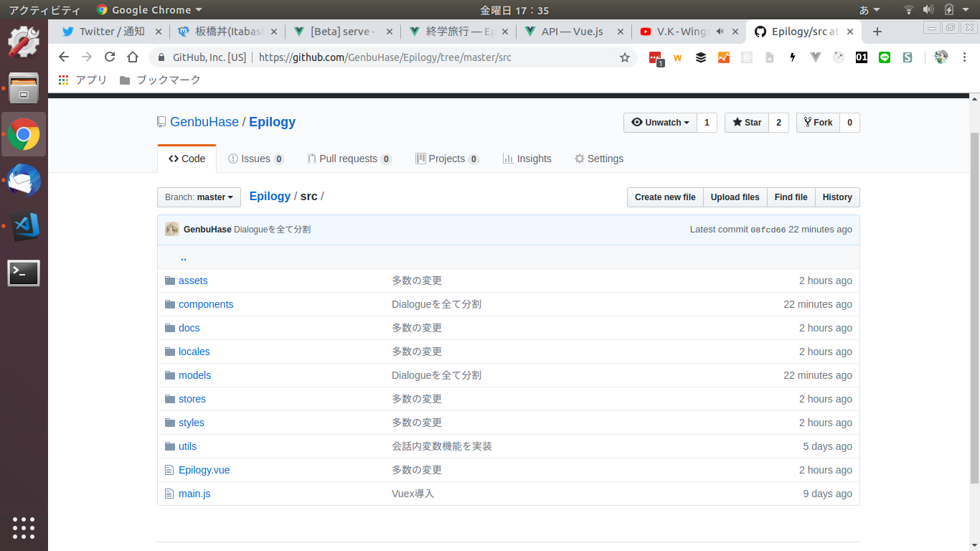Star the Epilogy repository
Viewport: 980px width, 551px height.
(746, 123)
